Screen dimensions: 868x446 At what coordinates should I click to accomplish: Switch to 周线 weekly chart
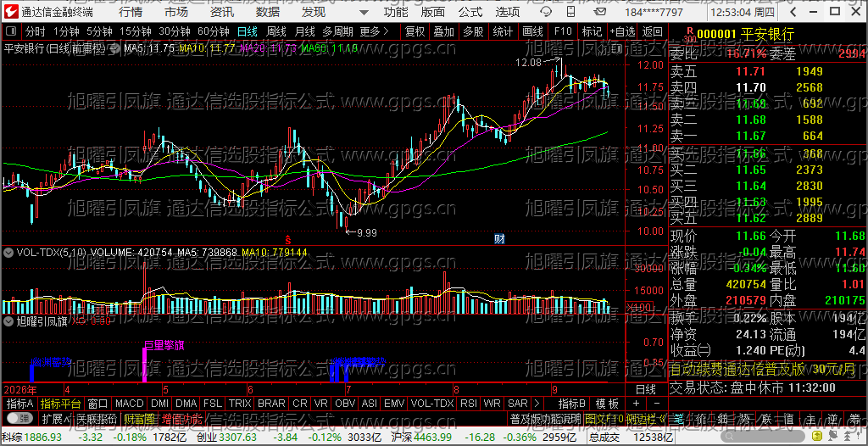coord(275,31)
